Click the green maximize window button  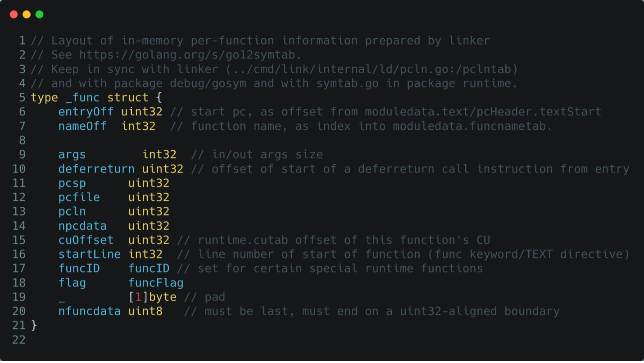tap(40, 14)
